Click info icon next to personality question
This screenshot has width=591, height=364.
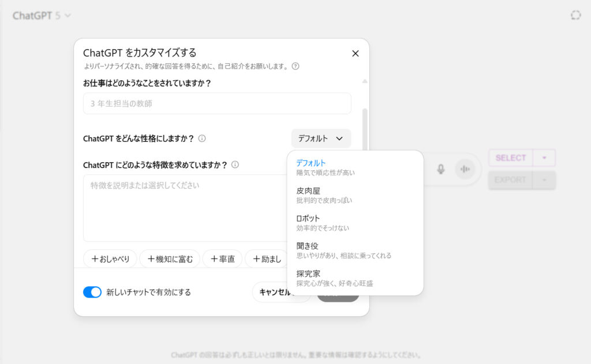(202, 138)
